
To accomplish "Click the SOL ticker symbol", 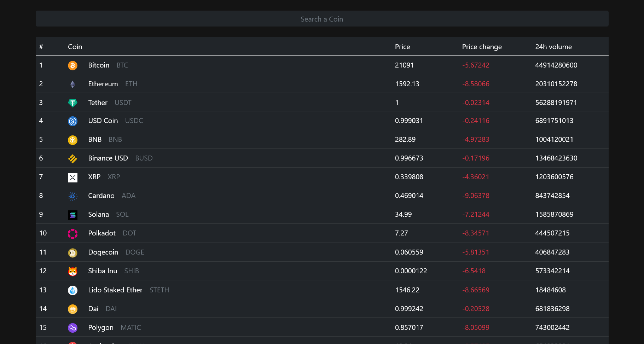I will [x=122, y=214].
